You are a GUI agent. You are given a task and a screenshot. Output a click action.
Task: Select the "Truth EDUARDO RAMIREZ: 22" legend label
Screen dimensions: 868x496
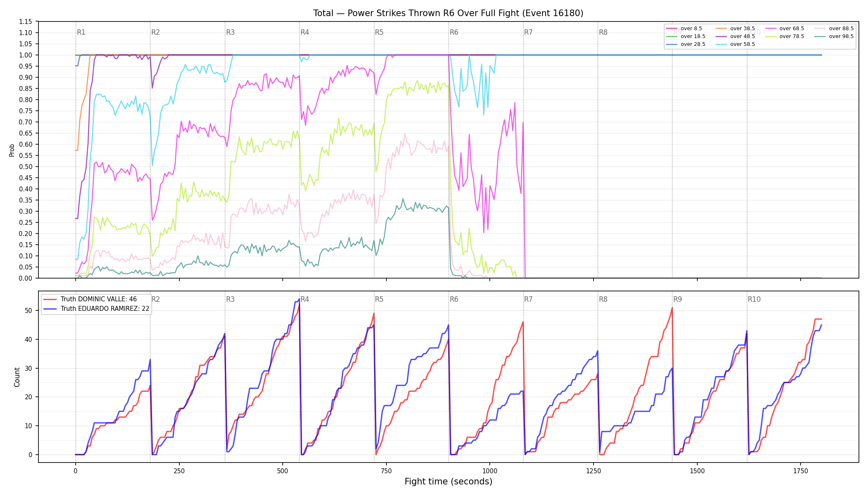[105, 309]
